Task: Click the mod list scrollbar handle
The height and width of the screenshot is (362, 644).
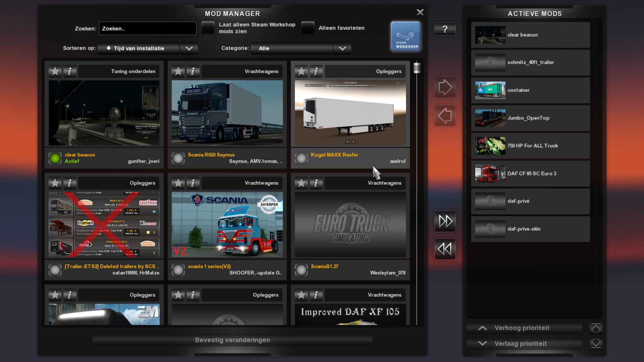Action: 417,68
